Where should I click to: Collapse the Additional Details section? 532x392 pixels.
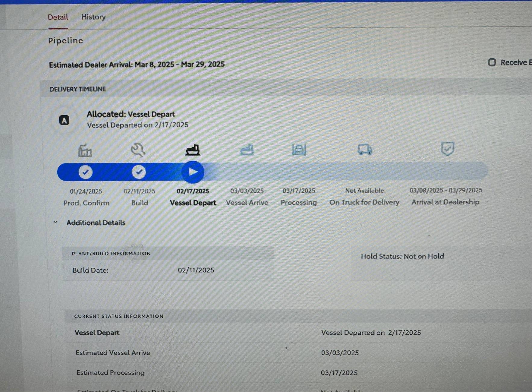55,222
